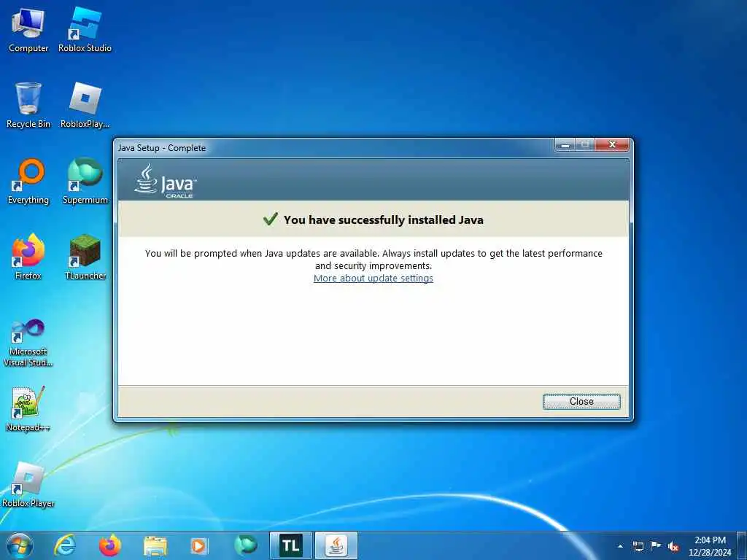Click the Java Oracle logo banner
The width and height of the screenshot is (747, 560).
tap(165, 181)
